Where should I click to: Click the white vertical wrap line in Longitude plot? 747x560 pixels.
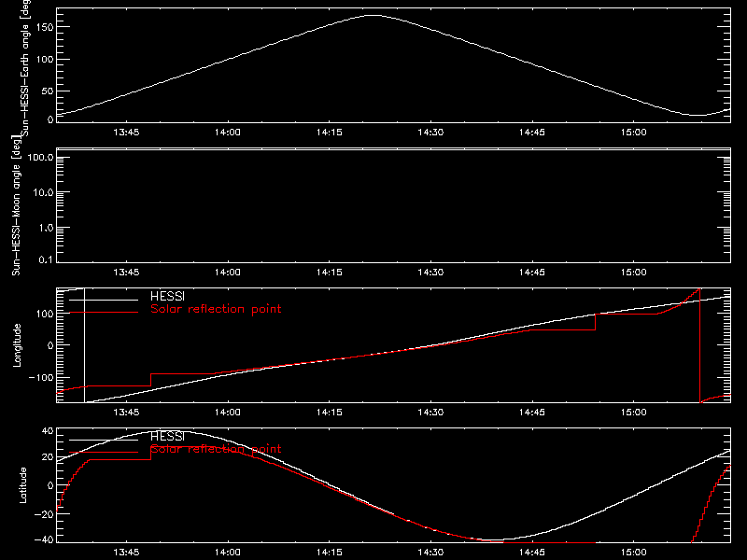tap(84, 345)
